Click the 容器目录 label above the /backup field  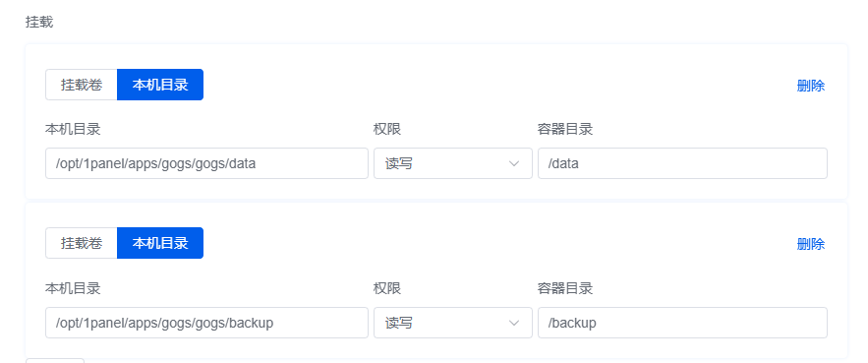[x=564, y=289]
